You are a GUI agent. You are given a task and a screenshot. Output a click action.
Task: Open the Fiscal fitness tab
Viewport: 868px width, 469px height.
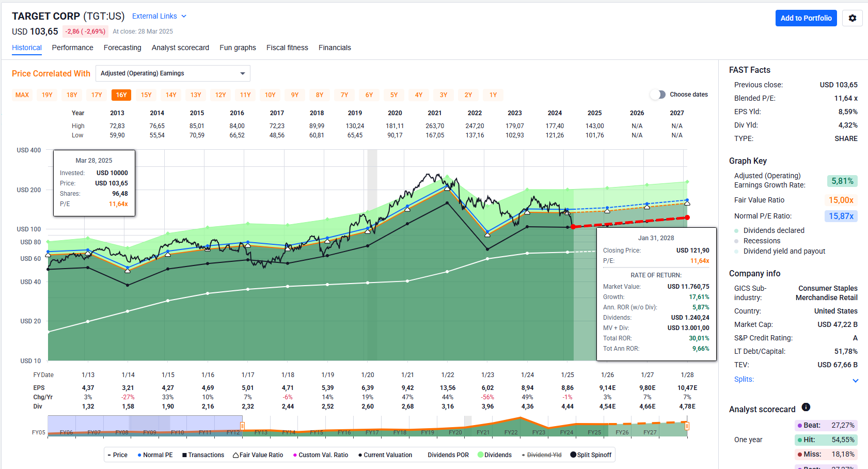pos(287,48)
